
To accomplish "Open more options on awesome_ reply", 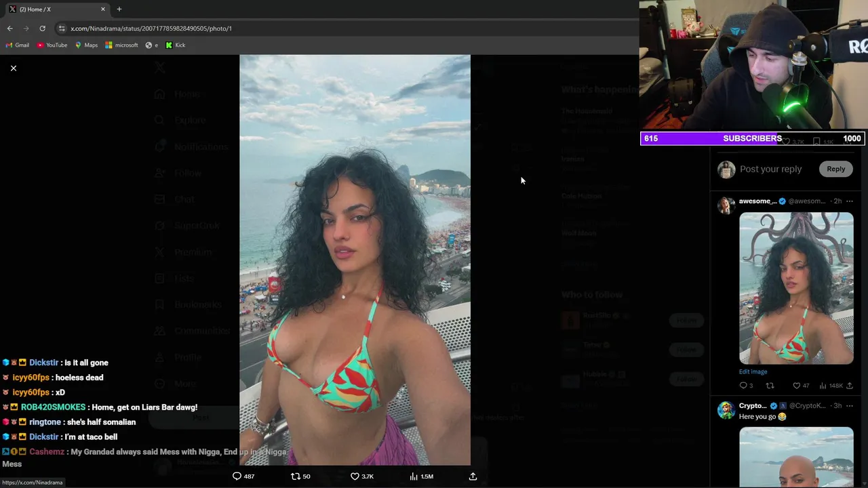I will click(850, 201).
